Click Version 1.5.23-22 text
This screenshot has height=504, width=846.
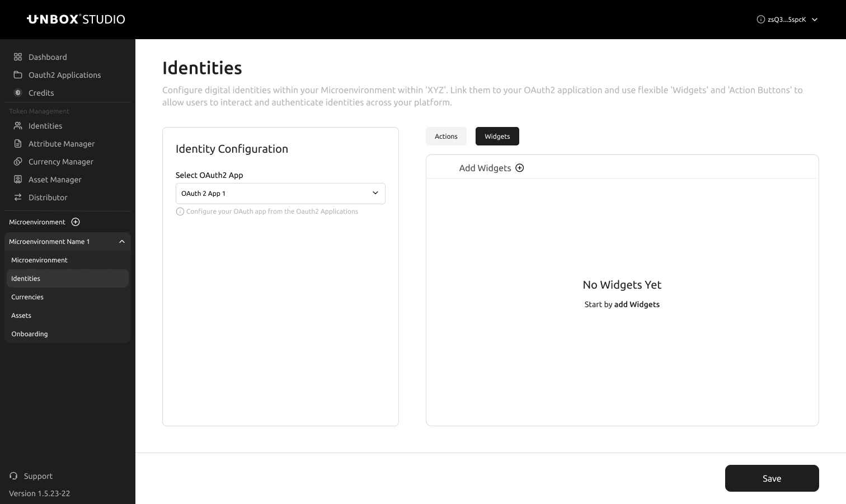click(40, 493)
